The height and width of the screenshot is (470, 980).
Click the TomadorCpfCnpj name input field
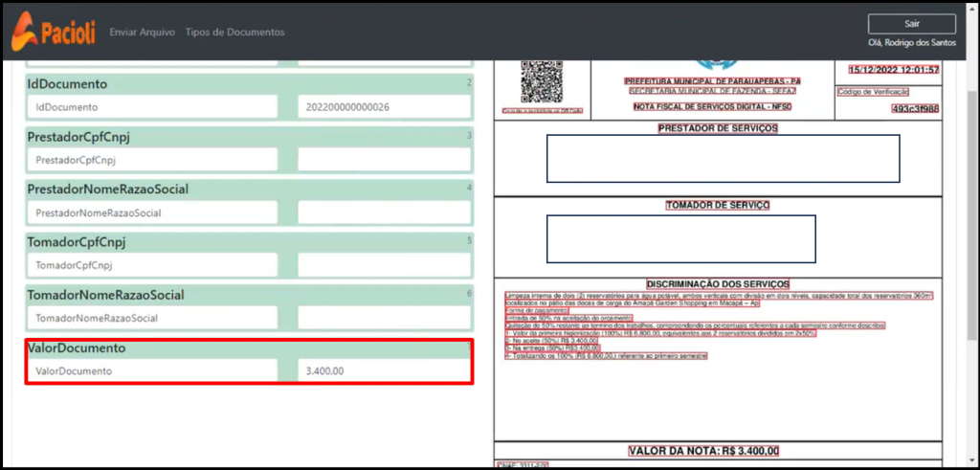[152, 265]
